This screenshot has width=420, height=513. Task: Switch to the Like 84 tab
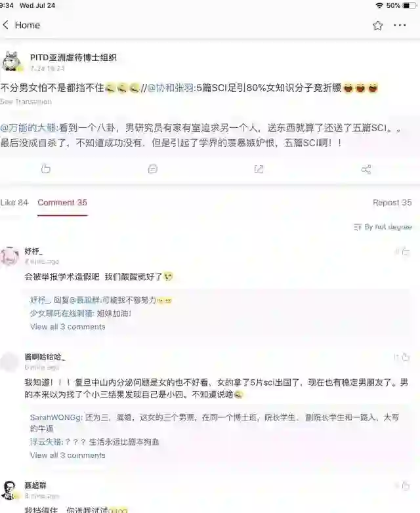pos(14,203)
